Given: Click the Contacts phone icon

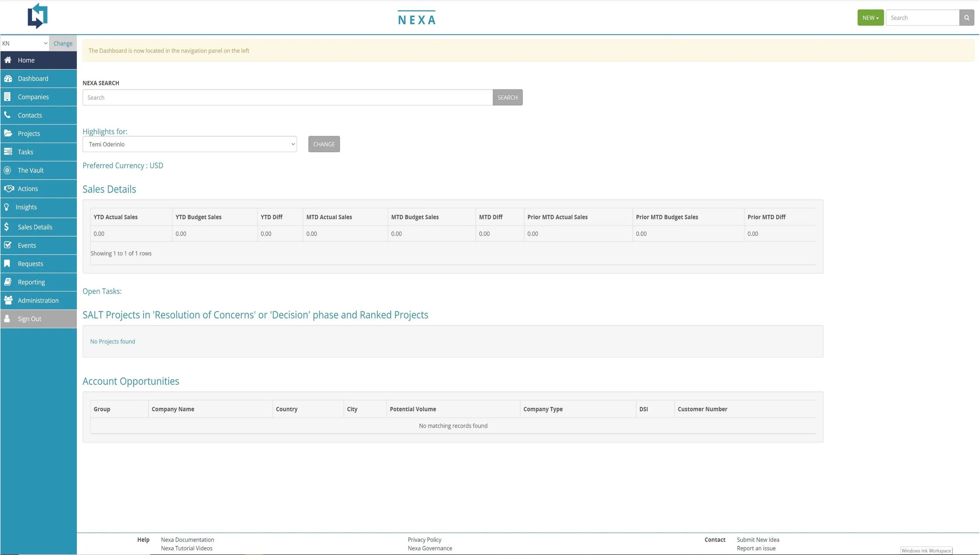Looking at the screenshot, I should point(7,115).
